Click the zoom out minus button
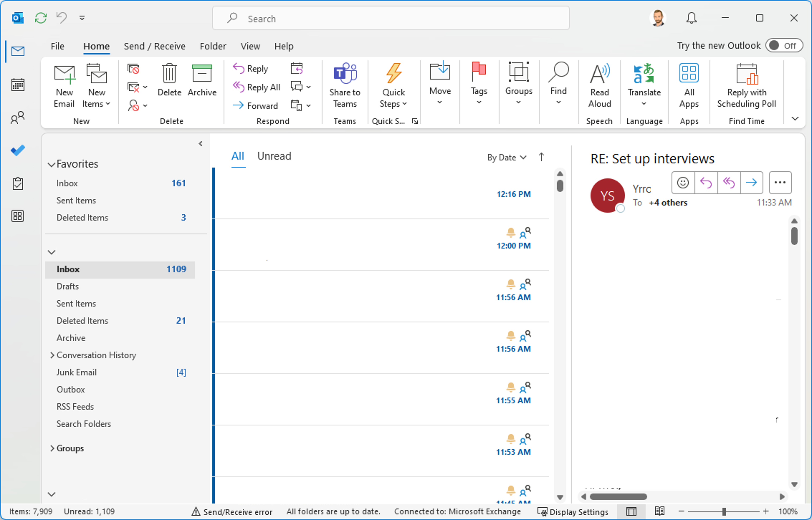 tap(681, 512)
